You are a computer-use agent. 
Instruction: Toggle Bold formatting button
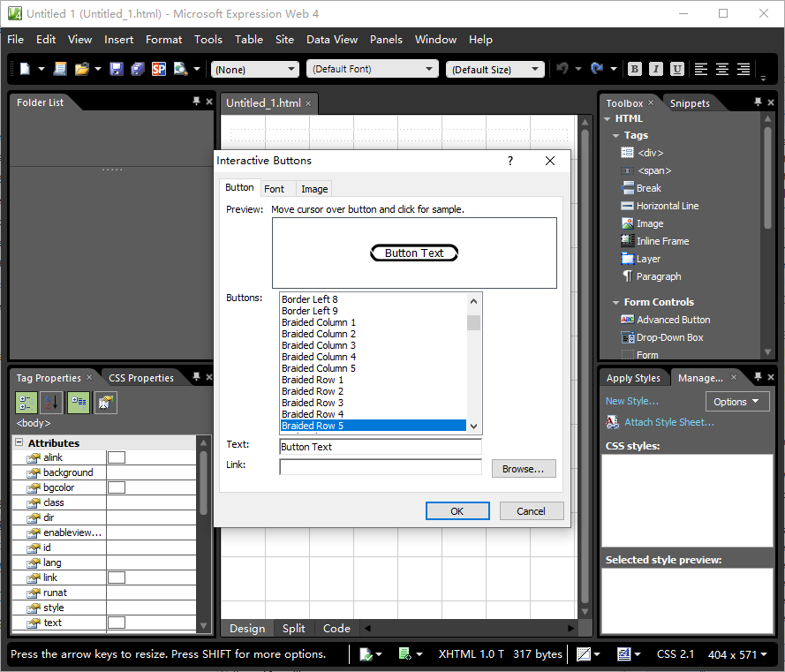pyautogui.click(x=634, y=69)
